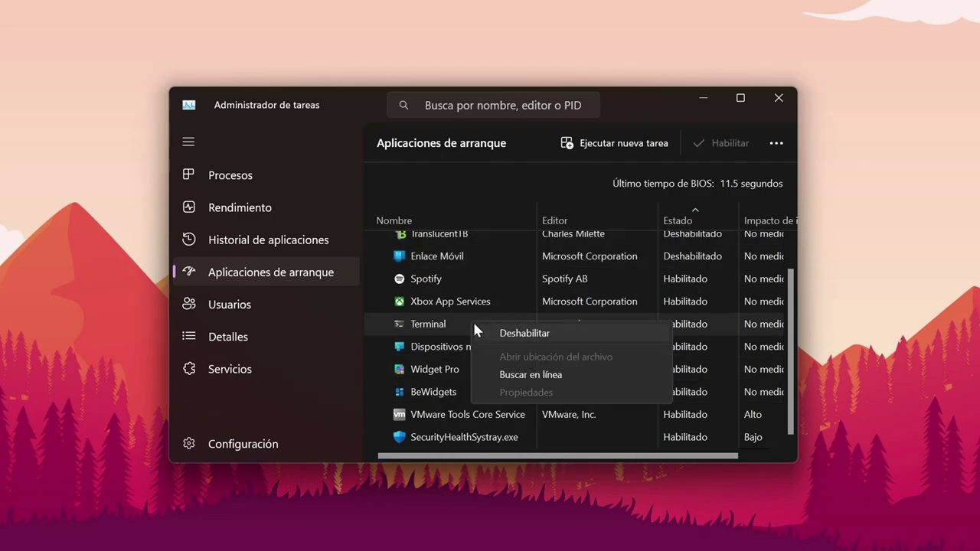
Task: Open the hamburger navigation menu
Action: point(188,142)
